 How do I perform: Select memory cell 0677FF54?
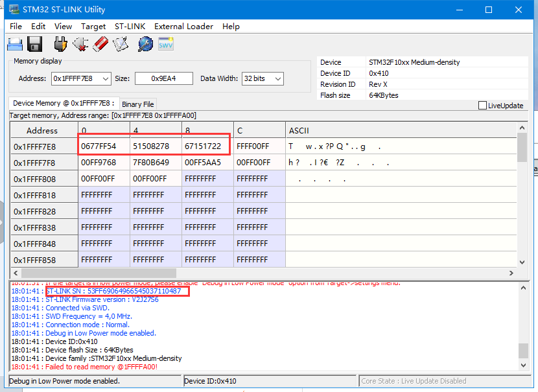(104, 146)
